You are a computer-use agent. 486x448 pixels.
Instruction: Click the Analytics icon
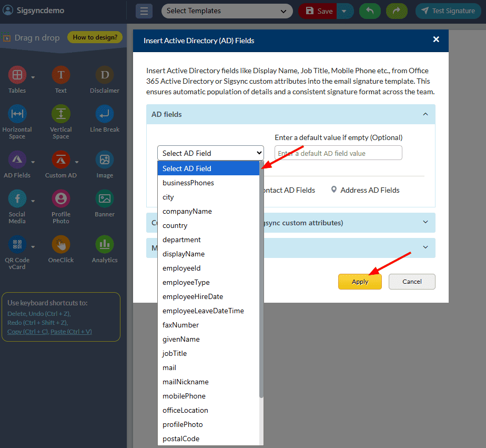[105, 244]
